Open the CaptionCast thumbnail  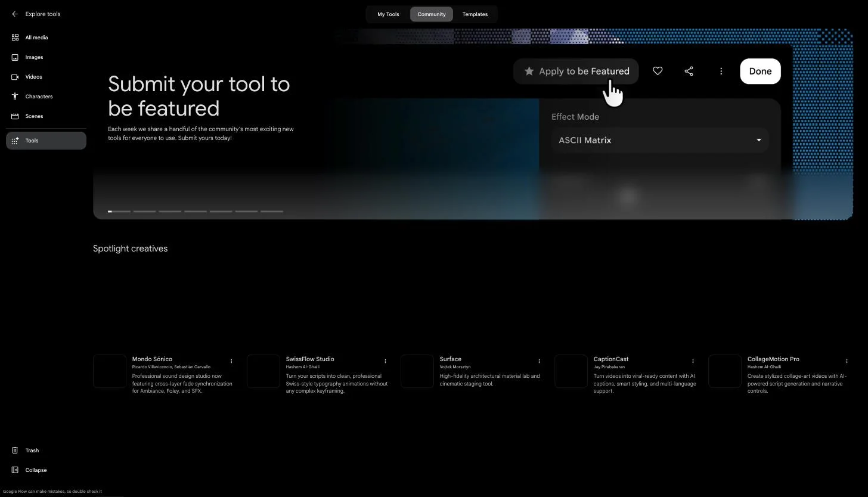click(571, 371)
